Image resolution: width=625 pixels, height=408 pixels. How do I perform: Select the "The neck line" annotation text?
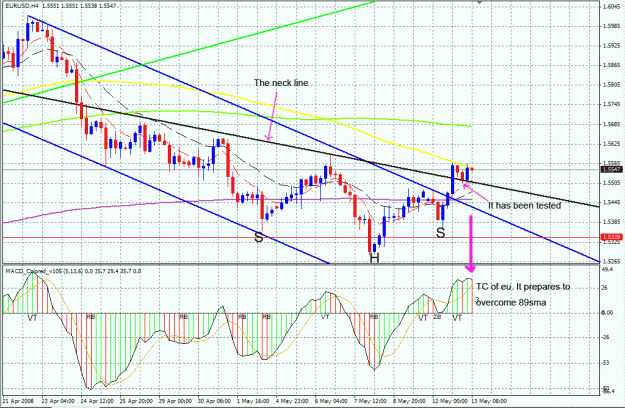pyautogui.click(x=281, y=83)
